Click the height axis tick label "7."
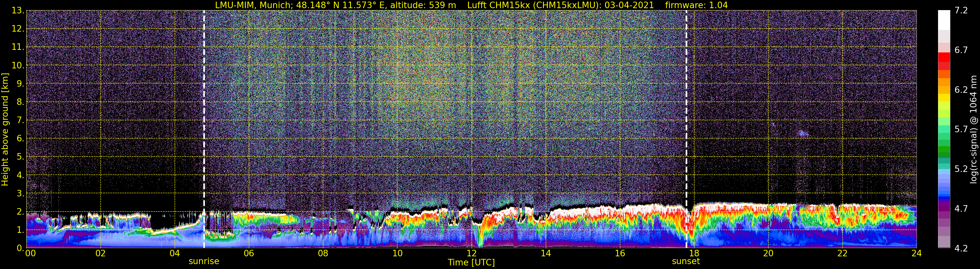Image resolution: width=980 pixels, height=269 pixels. coord(20,120)
